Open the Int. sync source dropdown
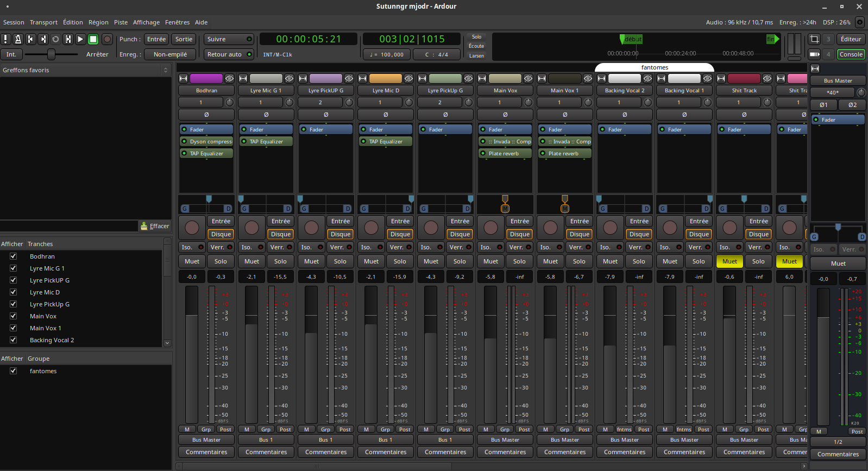This screenshot has height=471, width=868. (11, 54)
